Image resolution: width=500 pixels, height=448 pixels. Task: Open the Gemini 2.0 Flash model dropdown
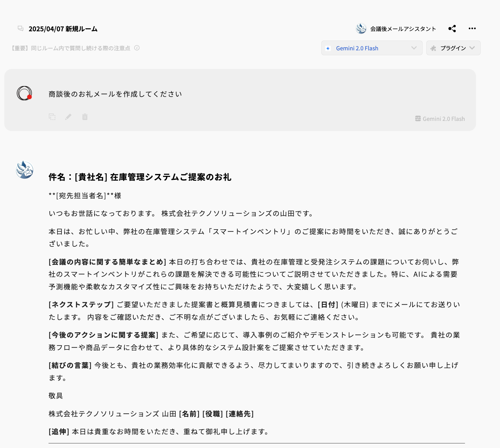(x=371, y=48)
